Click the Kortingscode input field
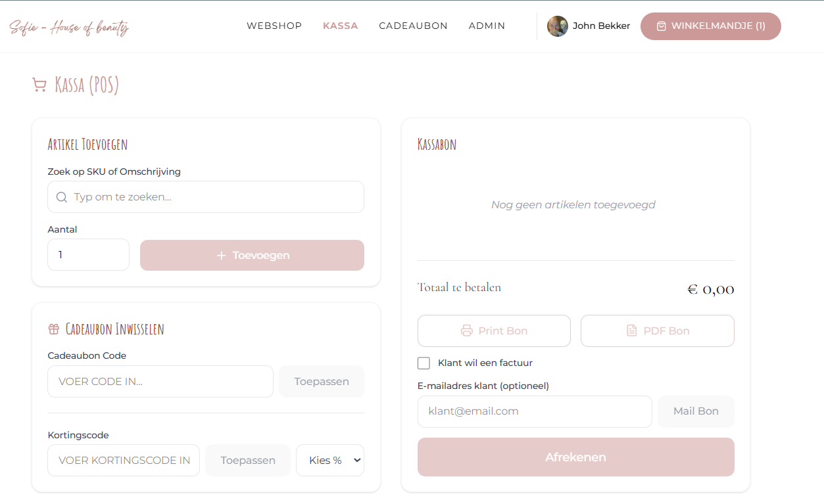Viewport: 824px width, 504px height. pyautogui.click(x=124, y=460)
